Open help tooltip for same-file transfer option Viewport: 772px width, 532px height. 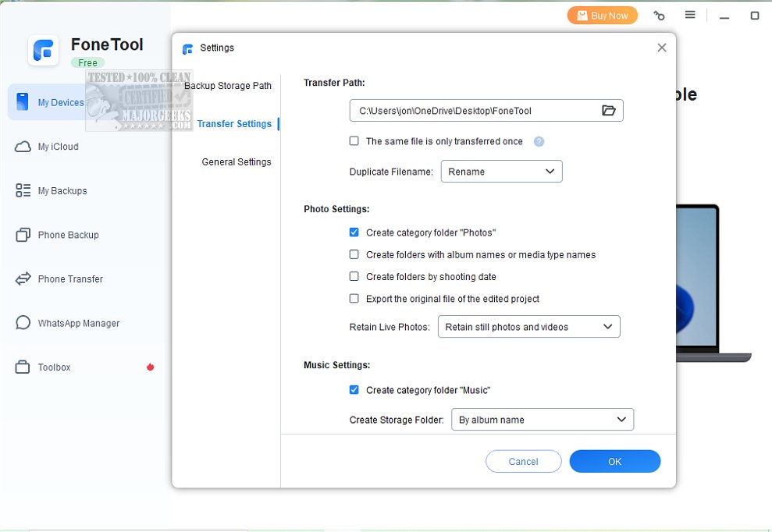[539, 142]
